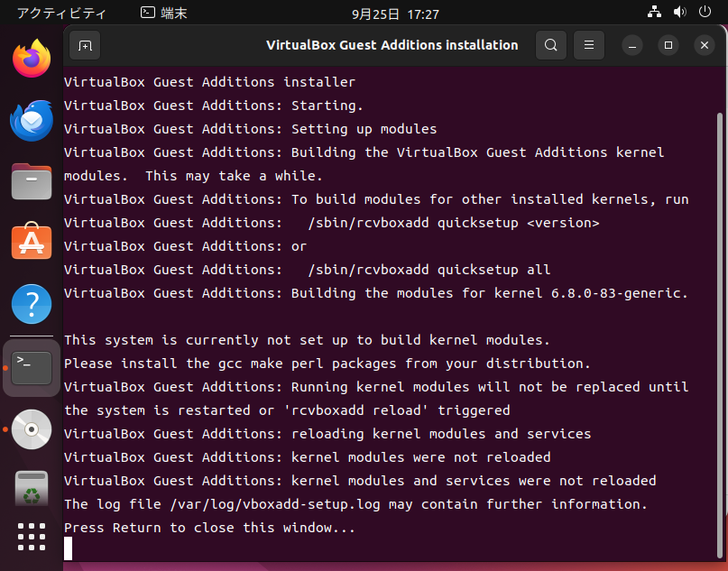This screenshot has height=571, width=728.
Task: Open the power menu in the system tray
Action: 705,13
